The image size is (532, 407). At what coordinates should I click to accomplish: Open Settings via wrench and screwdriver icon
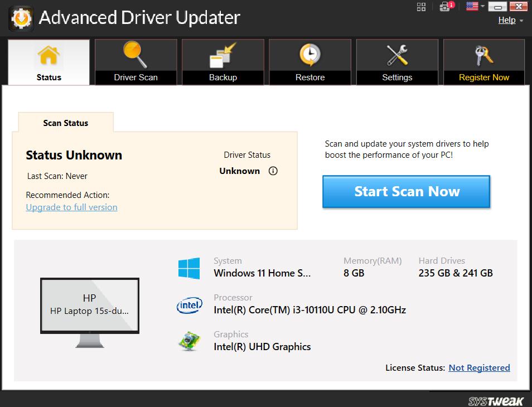pyautogui.click(x=397, y=56)
